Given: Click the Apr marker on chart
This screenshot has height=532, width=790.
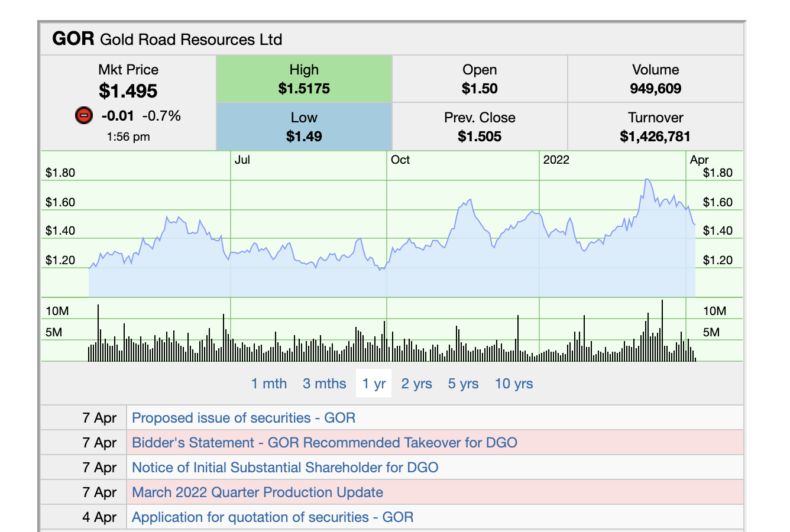Looking at the screenshot, I should (x=699, y=160).
